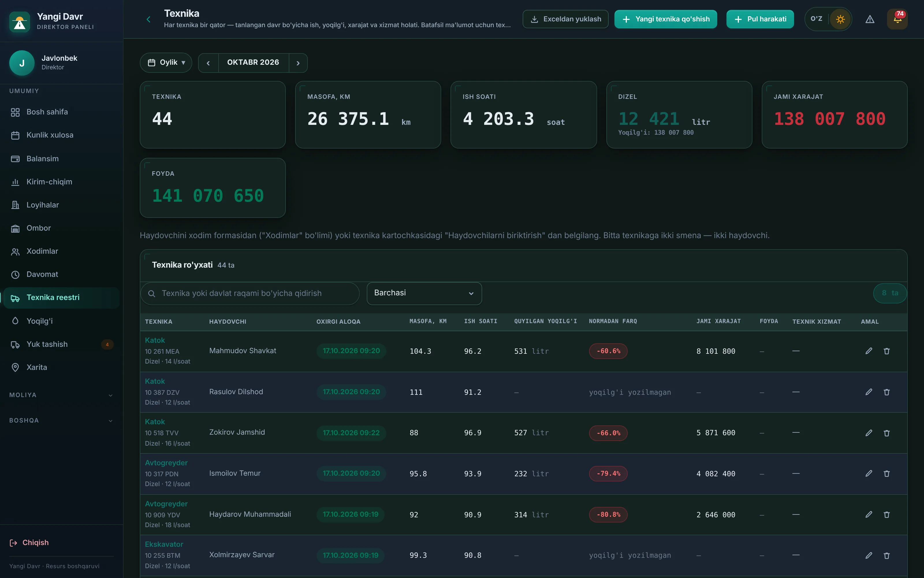Image resolution: width=924 pixels, height=578 pixels.
Task: Delete the Rasulov Dilshod row
Action: 886,392
